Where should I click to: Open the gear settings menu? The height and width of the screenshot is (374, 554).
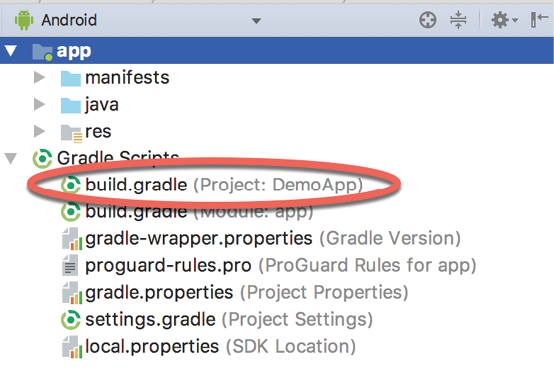coord(504,20)
